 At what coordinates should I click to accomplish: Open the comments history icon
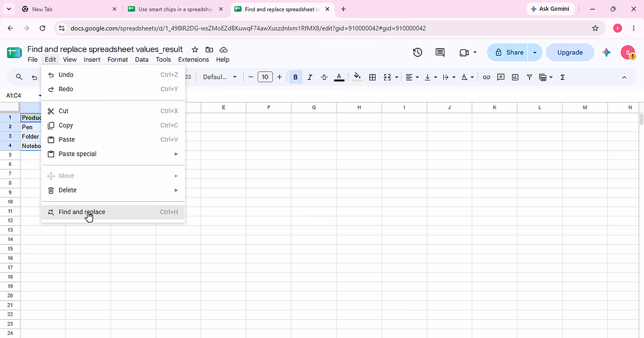pyautogui.click(x=440, y=53)
